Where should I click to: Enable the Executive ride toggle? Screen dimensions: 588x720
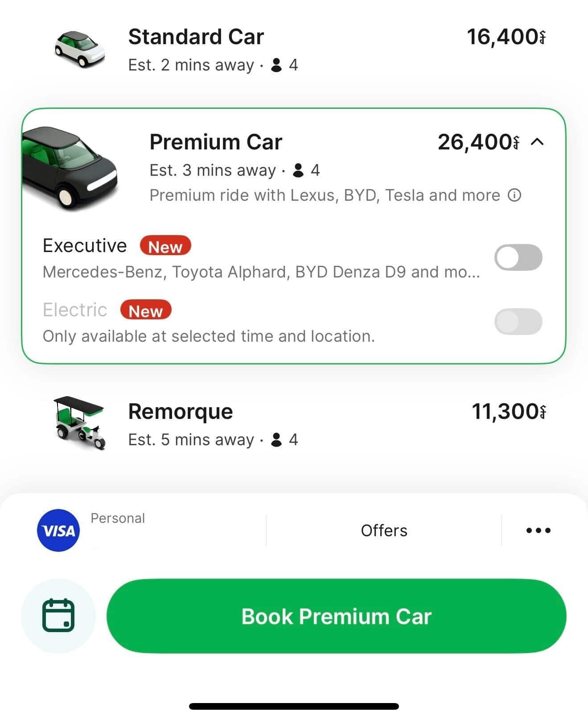coord(518,257)
